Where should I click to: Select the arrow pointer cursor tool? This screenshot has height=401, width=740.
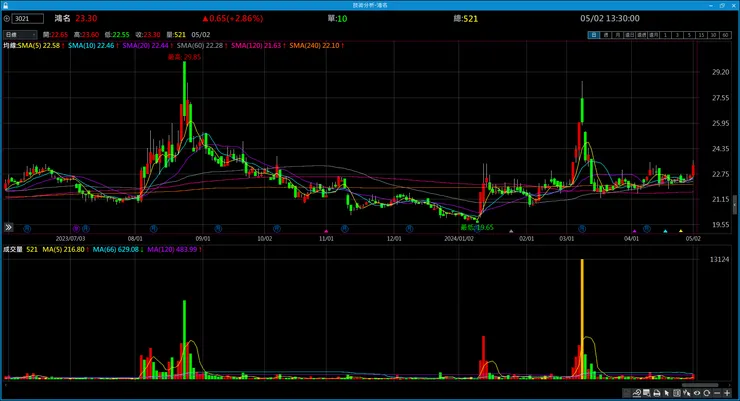point(667,393)
